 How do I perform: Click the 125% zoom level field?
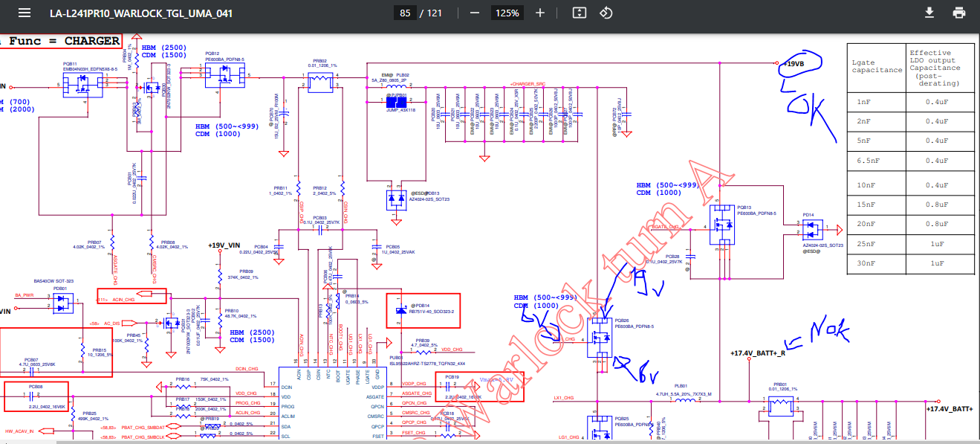pyautogui.click(x=507, y=13)
